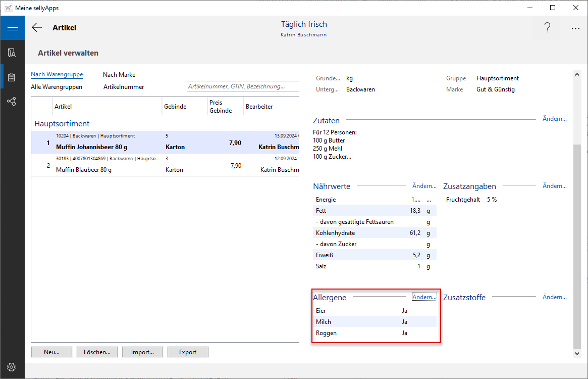Switch to Nach Marke tab
The image size is (588, 379).
[119, 75]
